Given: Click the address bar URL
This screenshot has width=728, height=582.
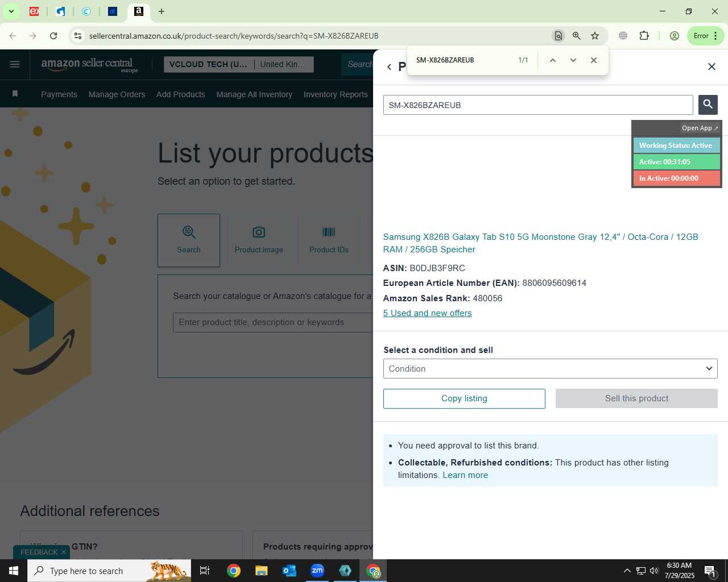Looking at the screenshot, I should (234, 36).
